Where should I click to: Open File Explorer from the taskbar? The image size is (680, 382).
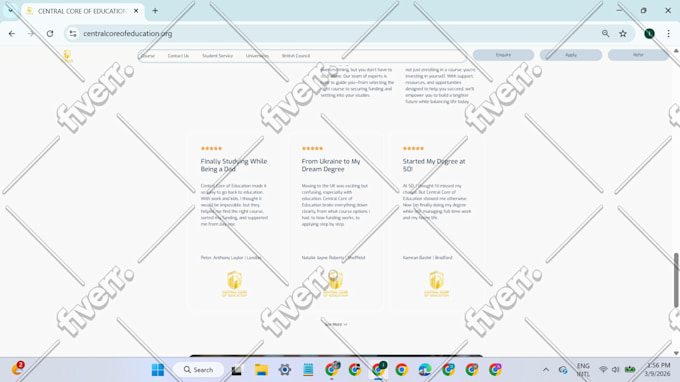pos(261,370)
